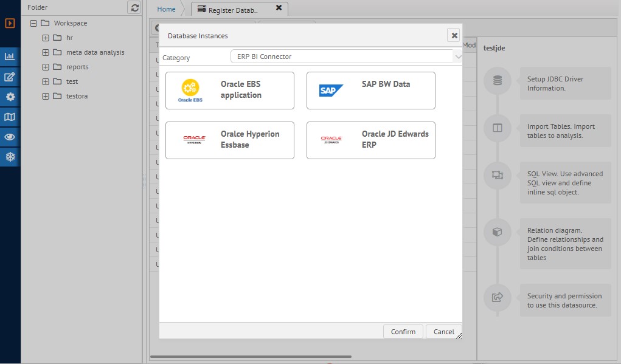The image size is (621, 364).
Task: Click the Relation diagram cube icon
Action: coord(498,232)
